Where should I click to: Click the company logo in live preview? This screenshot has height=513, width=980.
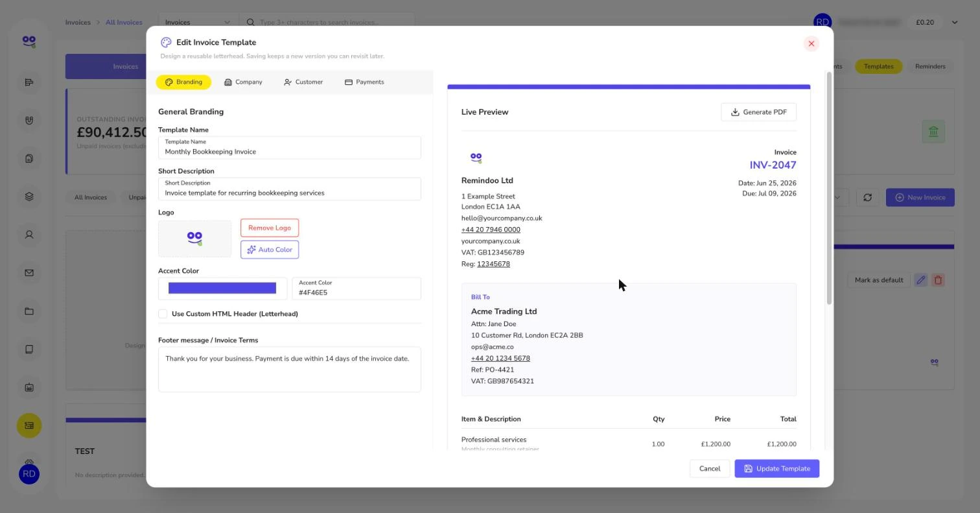pyautogui.click(x=476, y=158)
